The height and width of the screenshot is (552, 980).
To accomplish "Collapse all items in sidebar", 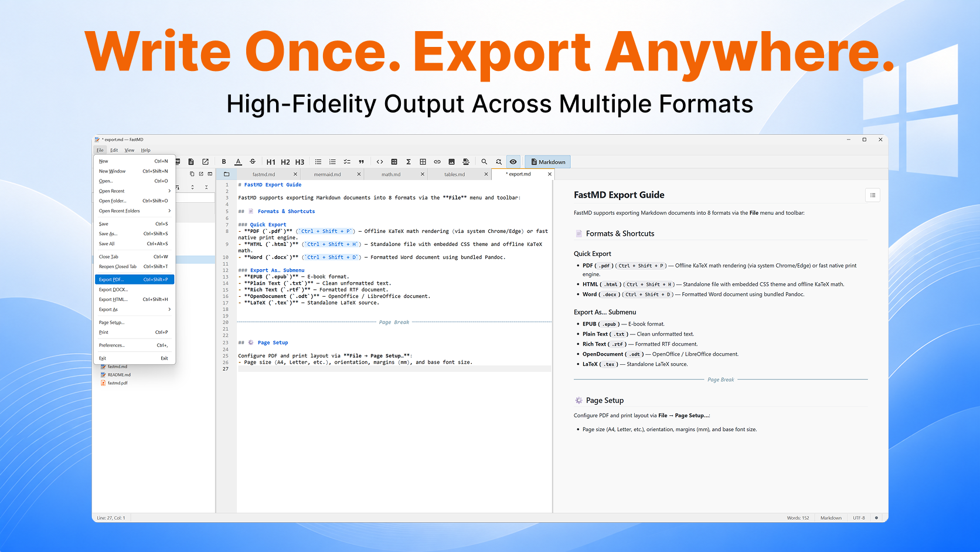I will pos(206,187).
